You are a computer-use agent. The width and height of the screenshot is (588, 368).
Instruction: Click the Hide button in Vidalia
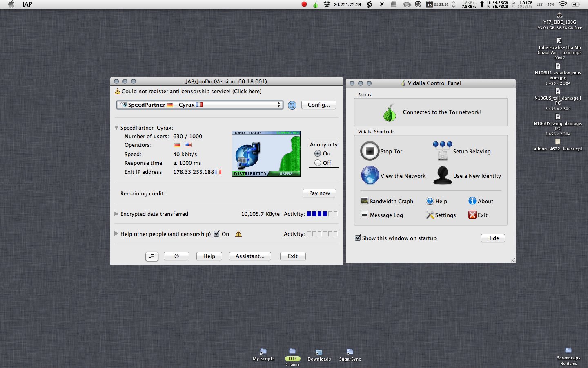point(493,238)
